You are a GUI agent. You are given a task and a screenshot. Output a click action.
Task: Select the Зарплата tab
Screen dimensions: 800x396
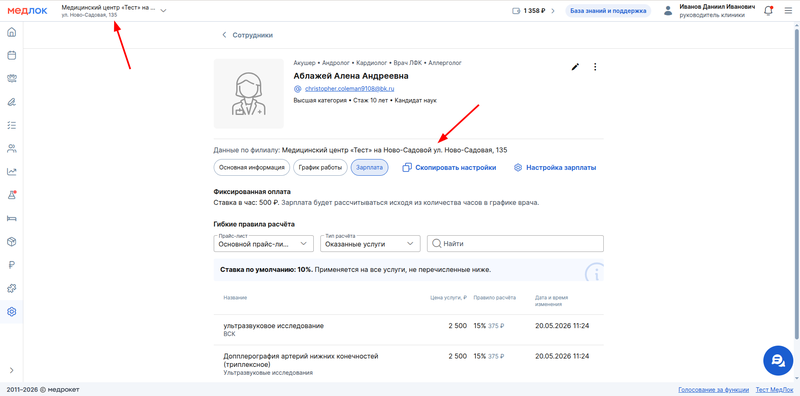point(370,167)
